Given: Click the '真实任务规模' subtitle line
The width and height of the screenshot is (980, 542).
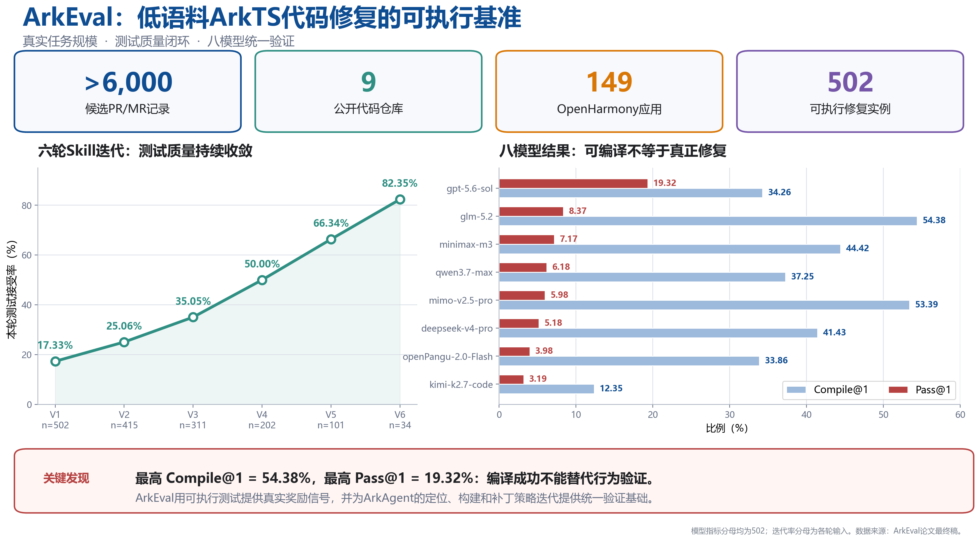Looking at the screenshot, I should [x=158, y=41].
